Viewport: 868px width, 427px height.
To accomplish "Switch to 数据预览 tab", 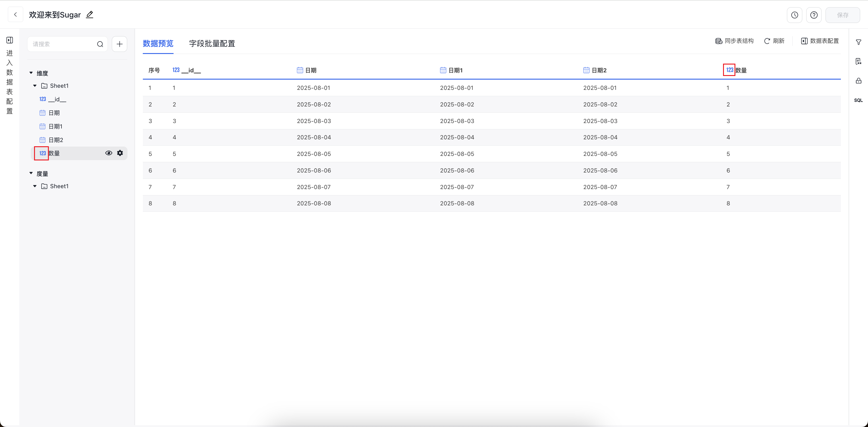I will [158, 43].
